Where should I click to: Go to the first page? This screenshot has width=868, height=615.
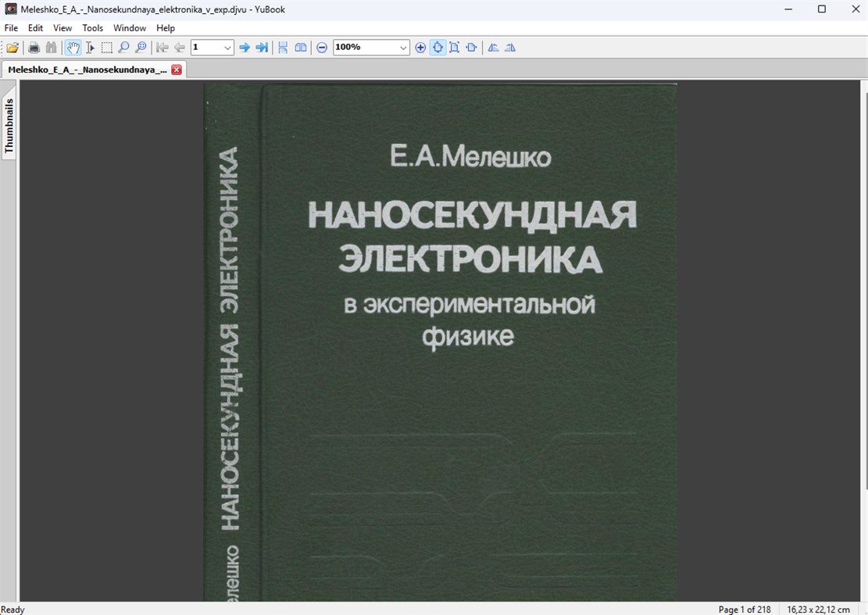163,48
